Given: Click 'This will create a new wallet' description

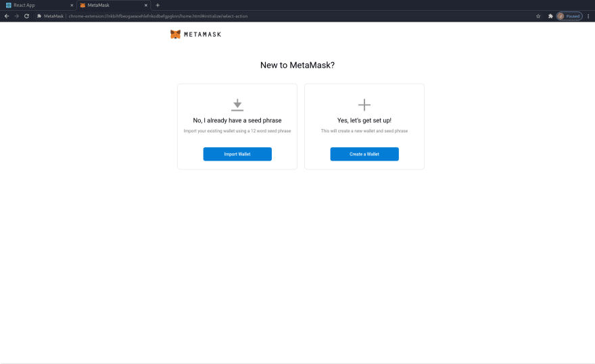Looking at the screenshot, I should tap(364, 131).
